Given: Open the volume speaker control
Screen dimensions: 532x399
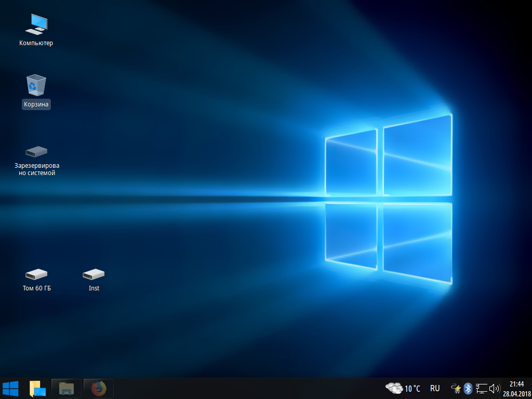Looking at the screenshot, I should (494, 388).
